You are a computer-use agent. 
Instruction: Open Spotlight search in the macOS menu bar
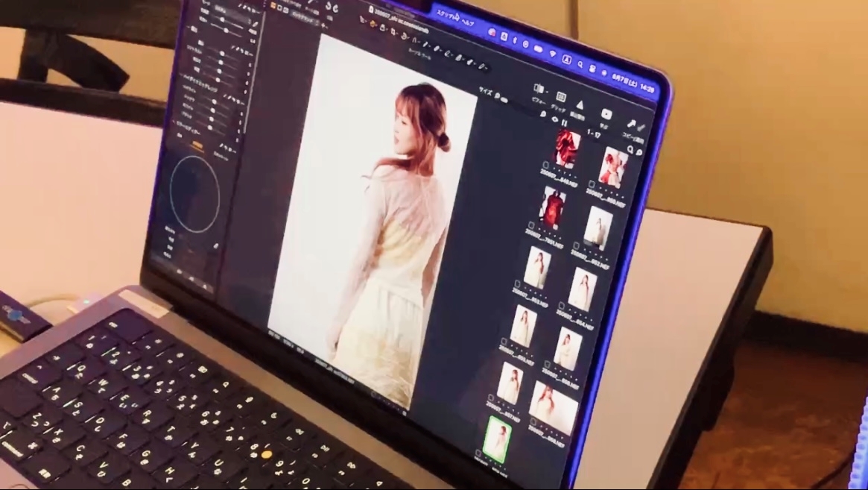[582, 66]
